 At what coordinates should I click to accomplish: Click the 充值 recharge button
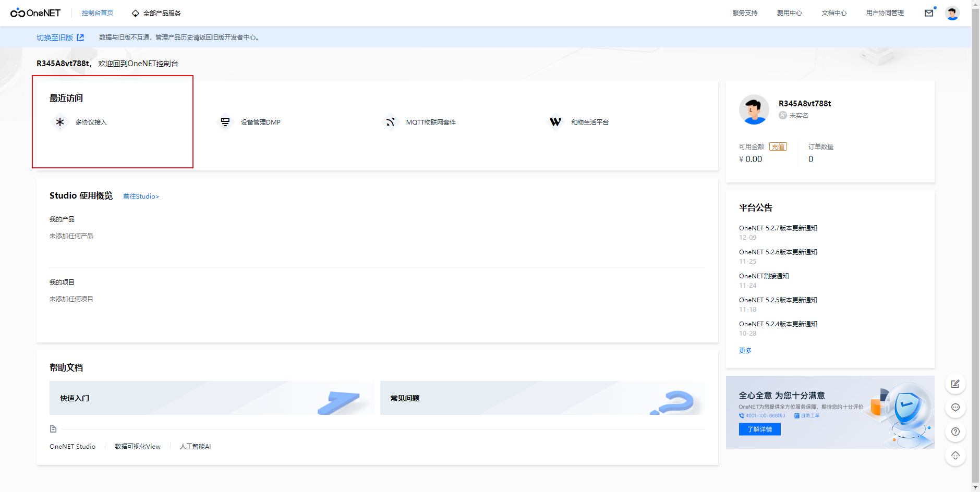778,146
